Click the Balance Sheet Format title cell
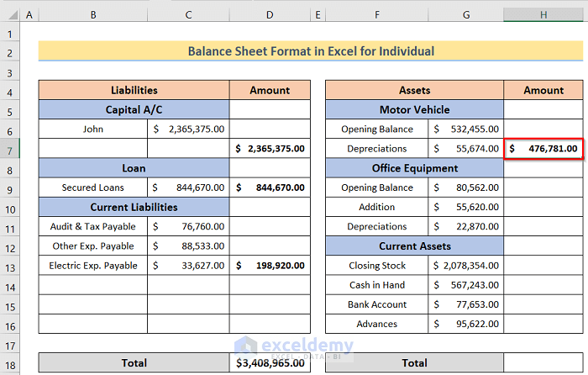The width and height of the screenshot is (588, 375). click(x=311, y=52)
